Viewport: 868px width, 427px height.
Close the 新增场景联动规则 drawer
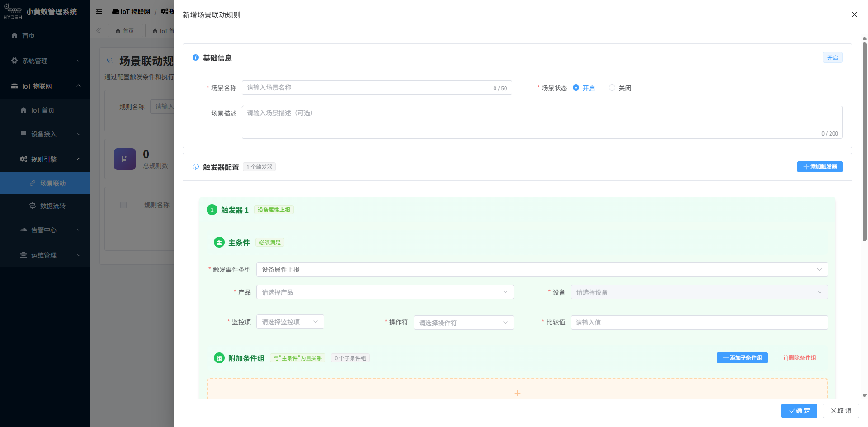coord(854,14)
